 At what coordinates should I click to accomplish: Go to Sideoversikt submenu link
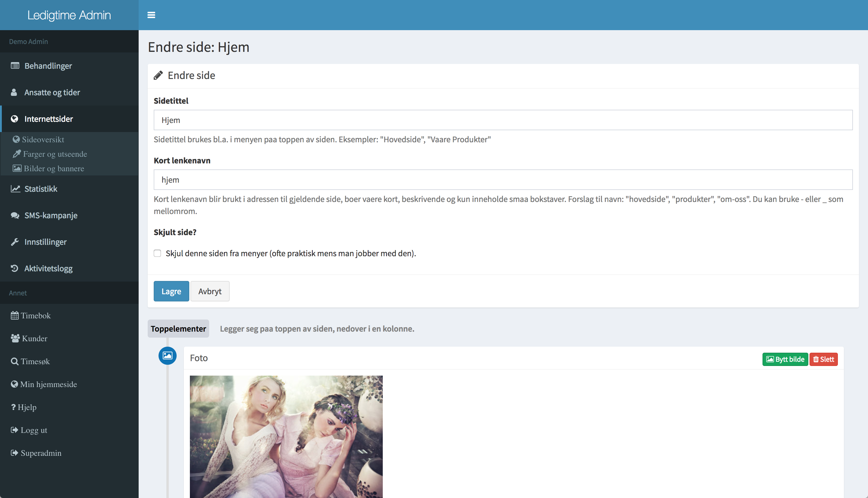click(x=43, y=139)
